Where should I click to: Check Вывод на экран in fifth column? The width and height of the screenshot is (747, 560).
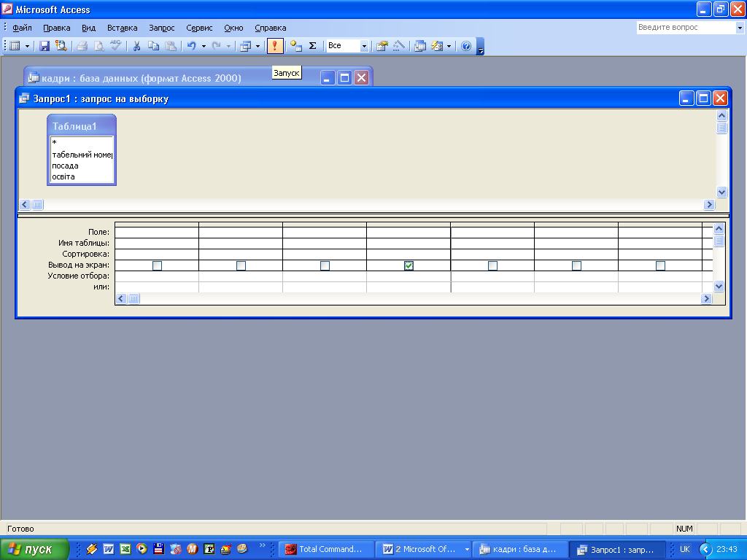492,265
